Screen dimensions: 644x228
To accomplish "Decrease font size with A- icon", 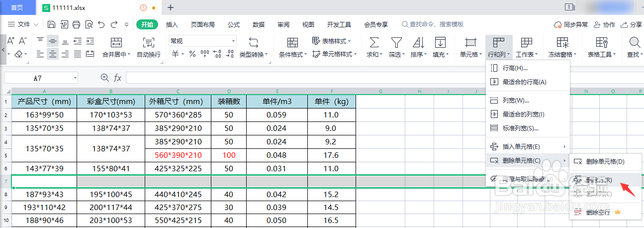I will 23,41.
